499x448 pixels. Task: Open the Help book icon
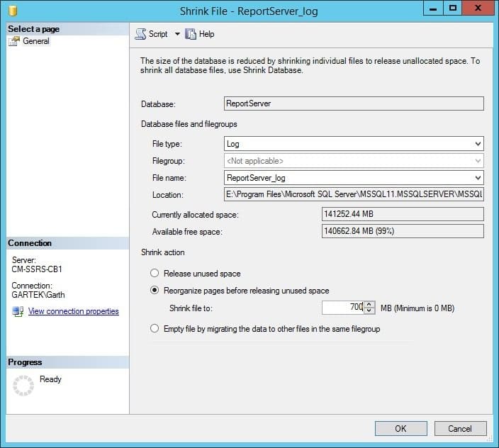coord(191,34)
